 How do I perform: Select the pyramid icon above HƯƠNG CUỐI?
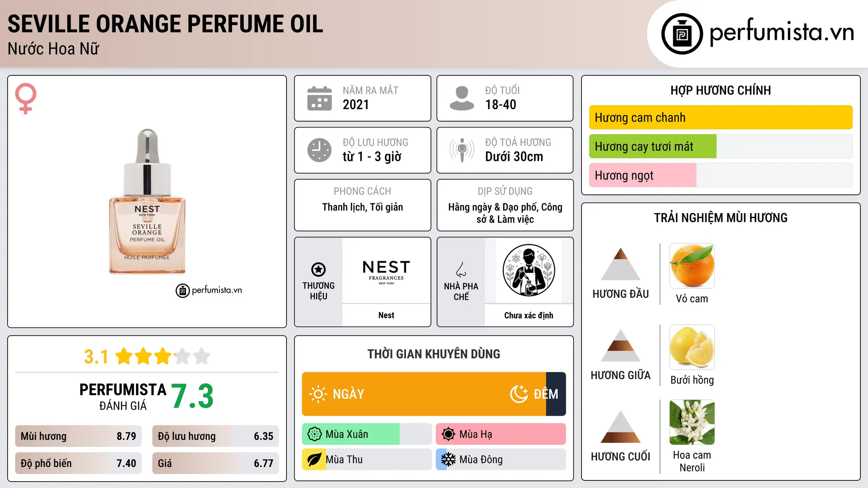point(620,427)
